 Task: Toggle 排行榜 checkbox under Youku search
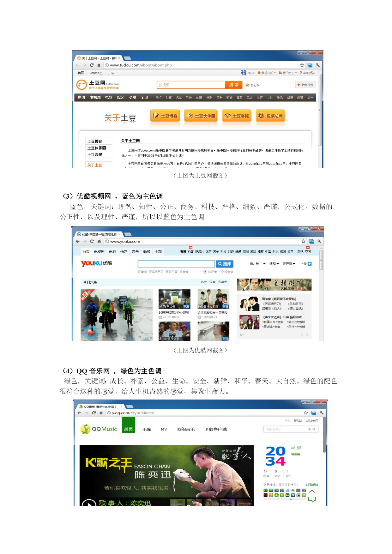point(205,272)
